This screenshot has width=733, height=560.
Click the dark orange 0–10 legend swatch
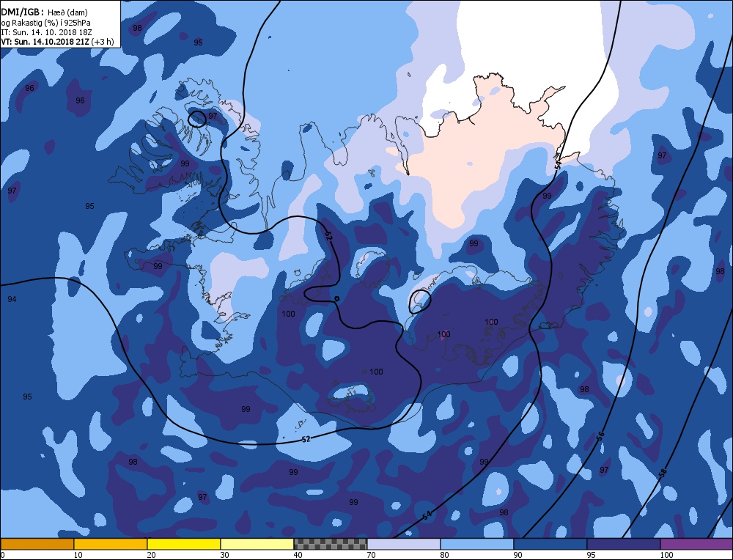coord(37,544)
